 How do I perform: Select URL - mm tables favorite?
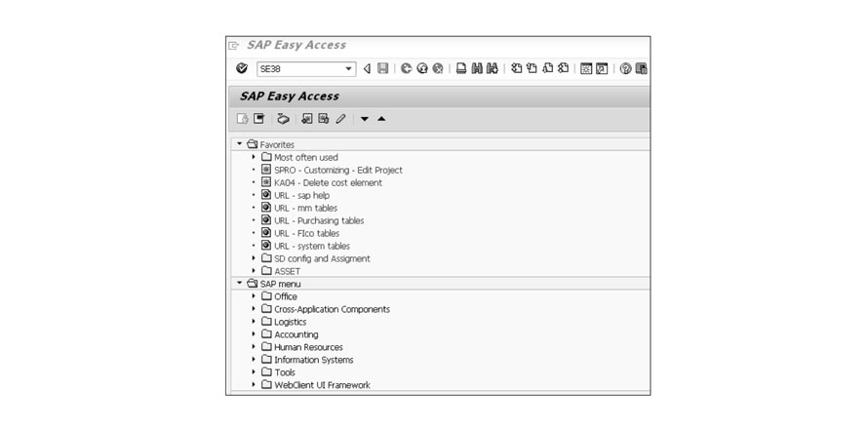(305, 208)
